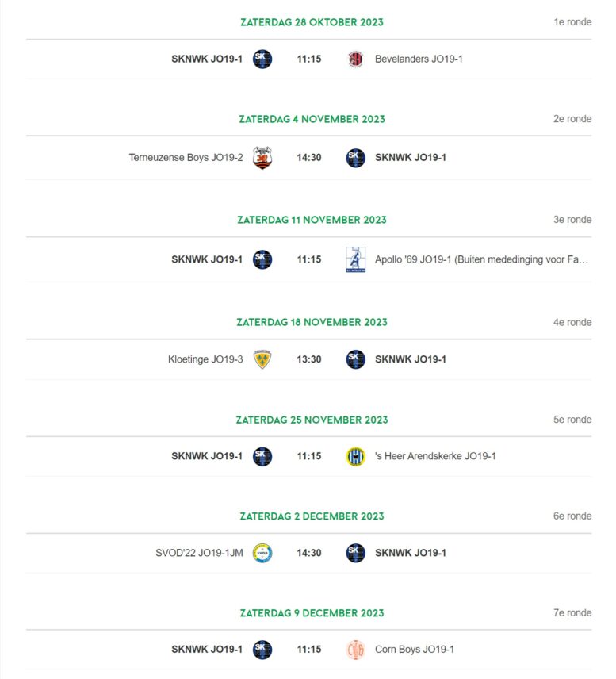The width and height of the screenshot is (616, 679).
Task: Click the Apollo '69 club logo
Action: (x=355, y=259)
